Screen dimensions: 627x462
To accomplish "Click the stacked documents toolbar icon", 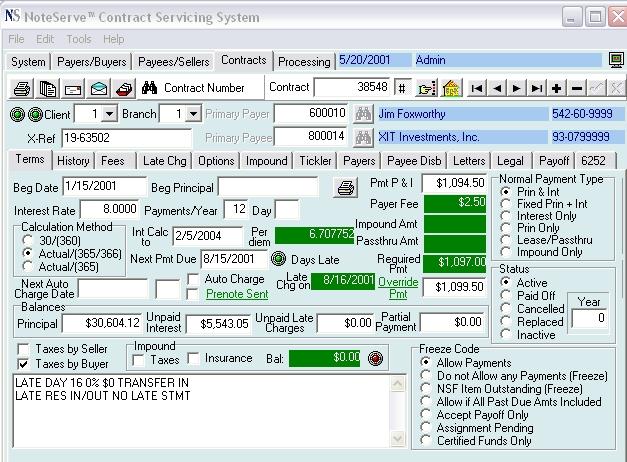I will tap(47, 88).
